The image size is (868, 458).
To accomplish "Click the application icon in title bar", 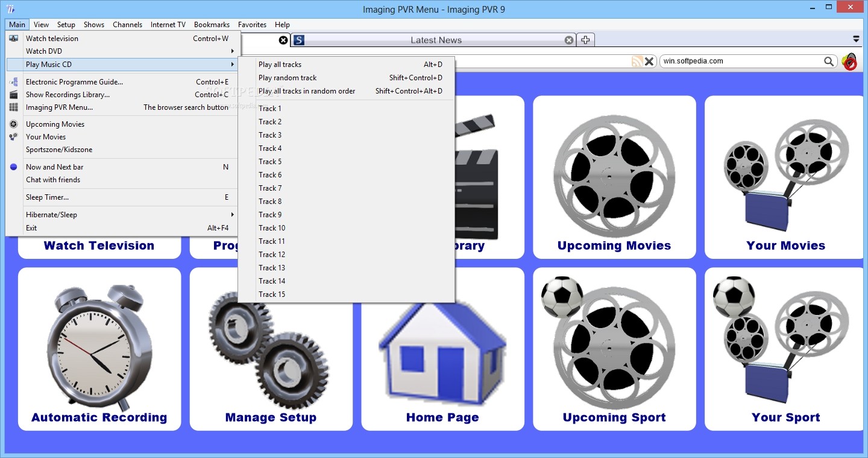I will point(10,9).
